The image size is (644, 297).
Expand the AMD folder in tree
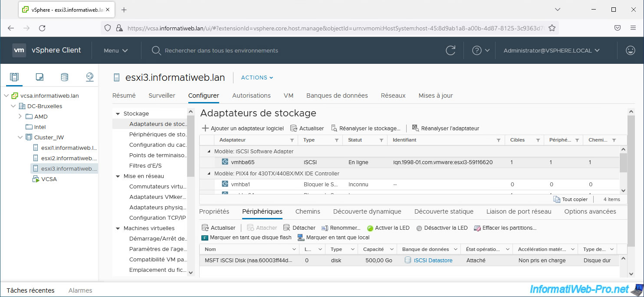pos(20,116)
